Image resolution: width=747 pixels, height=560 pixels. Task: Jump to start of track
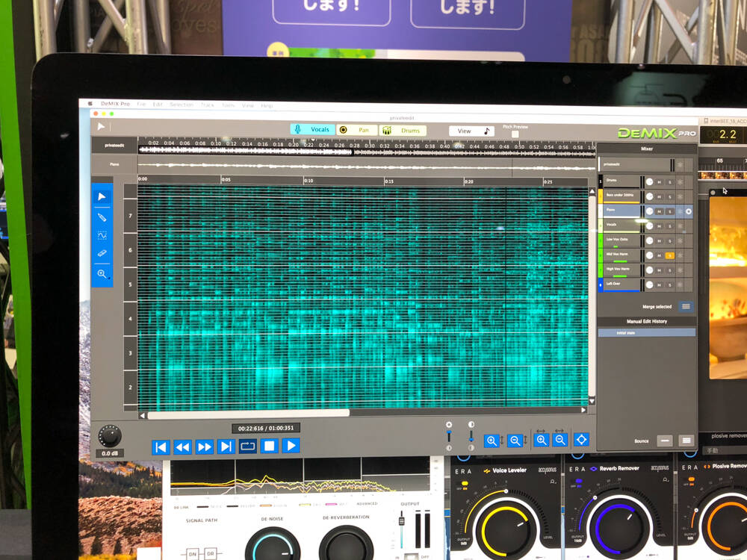161,447
